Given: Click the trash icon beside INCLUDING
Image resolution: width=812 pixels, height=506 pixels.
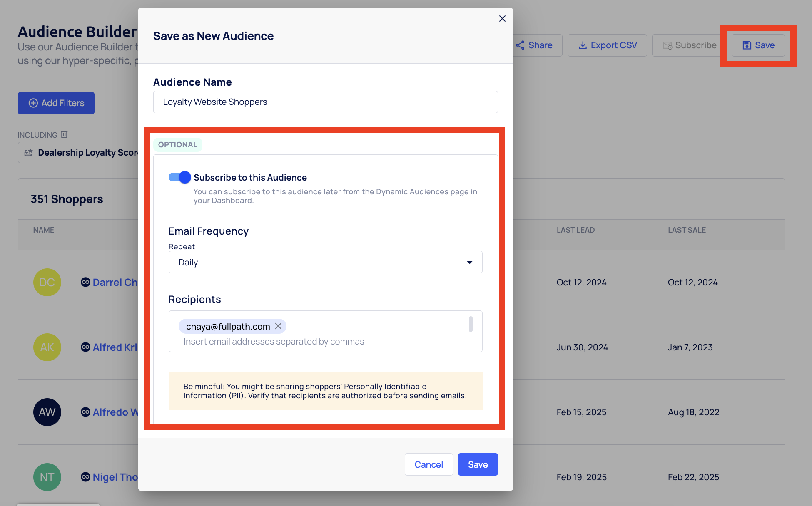Looking at the screenshot, I should [64, 134].
